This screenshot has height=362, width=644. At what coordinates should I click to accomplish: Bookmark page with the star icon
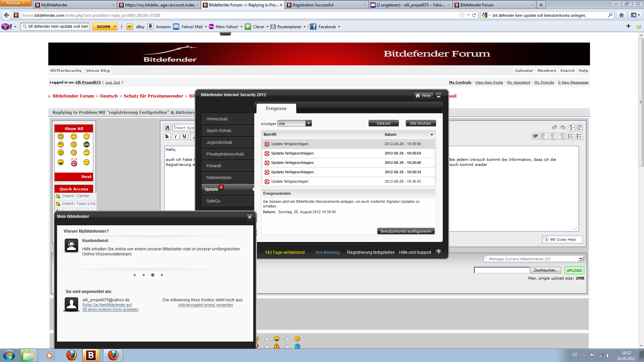pyautogui.click(x=462, y=15)
